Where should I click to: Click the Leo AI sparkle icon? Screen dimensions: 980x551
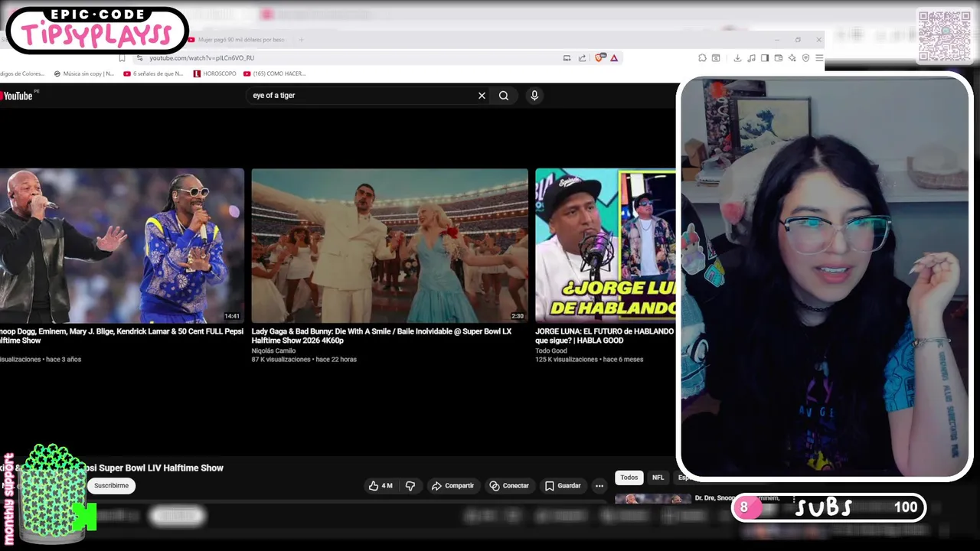click(x=792, y=58)
